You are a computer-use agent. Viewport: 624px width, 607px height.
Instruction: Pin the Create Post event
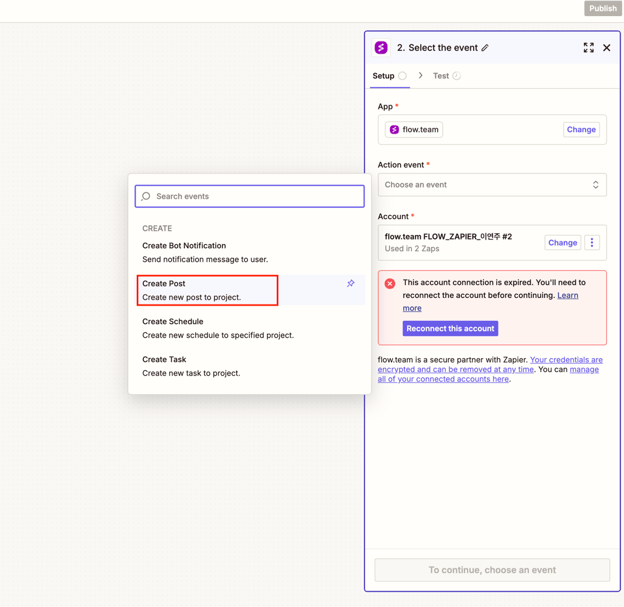click(x=350, y=284)
